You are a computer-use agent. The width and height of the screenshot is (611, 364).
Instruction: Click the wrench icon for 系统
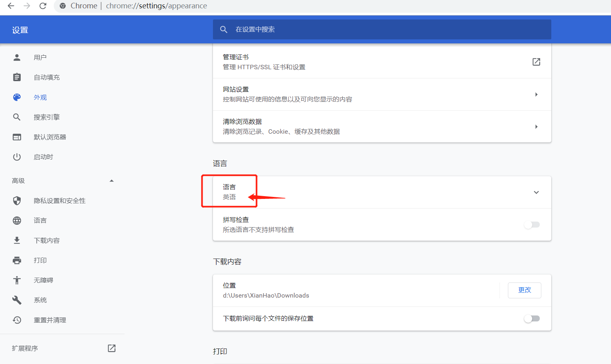point(17,300)
